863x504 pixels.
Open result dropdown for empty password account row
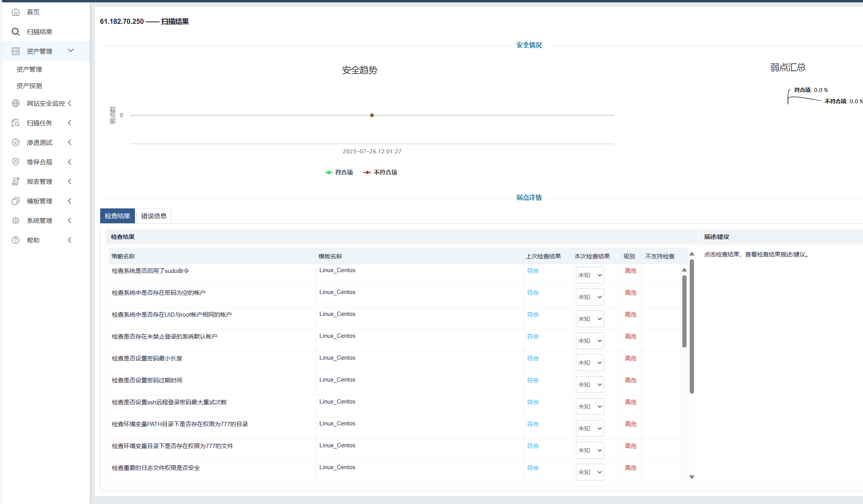pos(590,297)
